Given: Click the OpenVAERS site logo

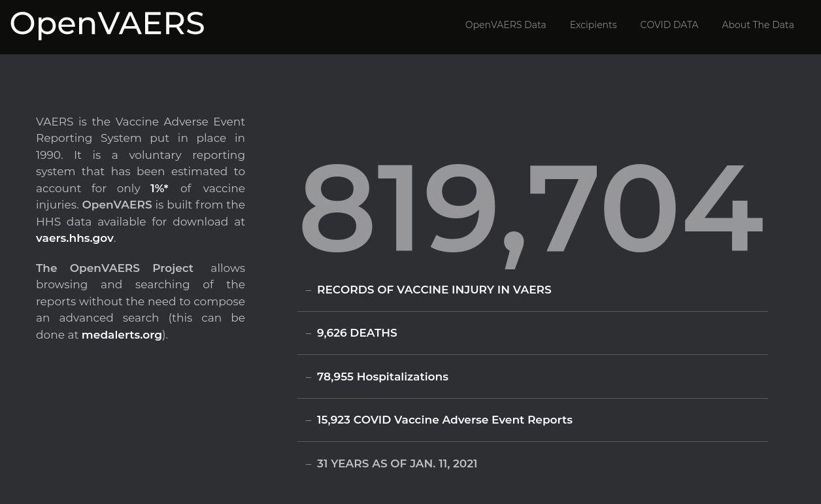Looking at the screenshot, I should (x=107, y=24).
